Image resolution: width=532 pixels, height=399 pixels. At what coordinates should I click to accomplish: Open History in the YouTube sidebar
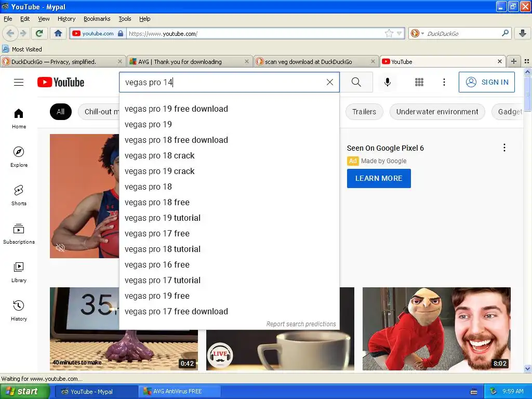[19, 311]
